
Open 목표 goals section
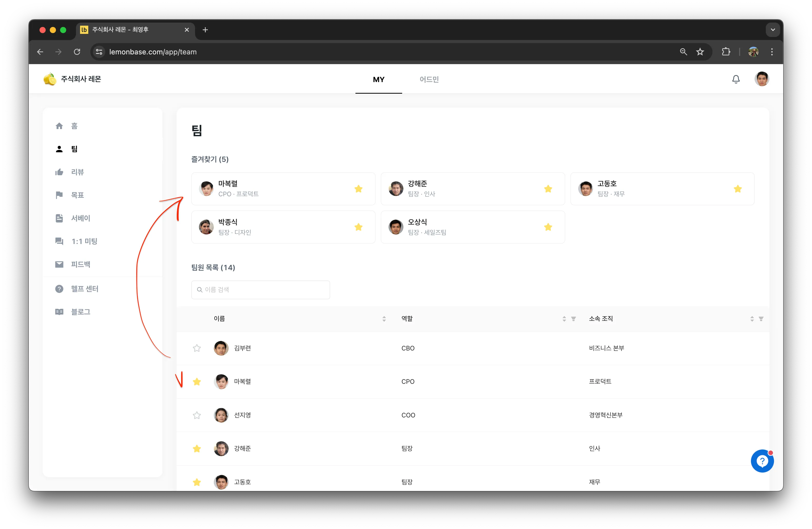pyautogui.click(x=70, y=195)
